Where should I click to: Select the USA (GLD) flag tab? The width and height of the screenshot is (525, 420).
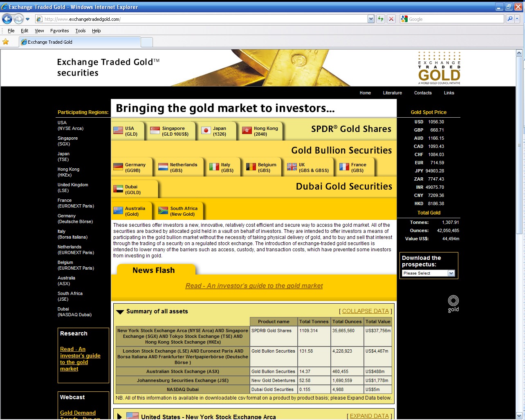[x=127, y=131]
